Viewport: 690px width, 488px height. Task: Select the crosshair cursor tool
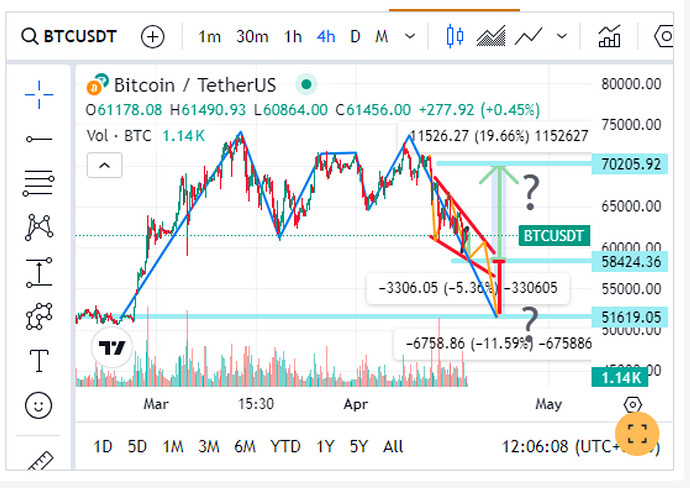coord(39,94)
